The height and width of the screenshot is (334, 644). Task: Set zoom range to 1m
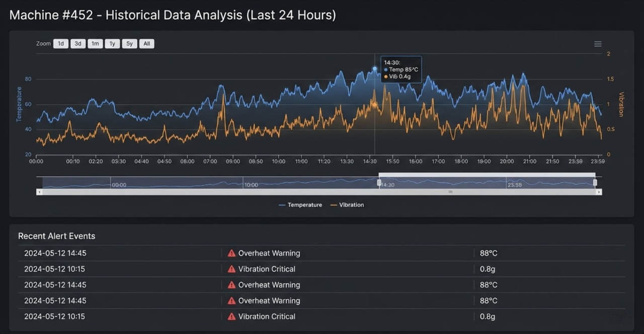point(95,44)
